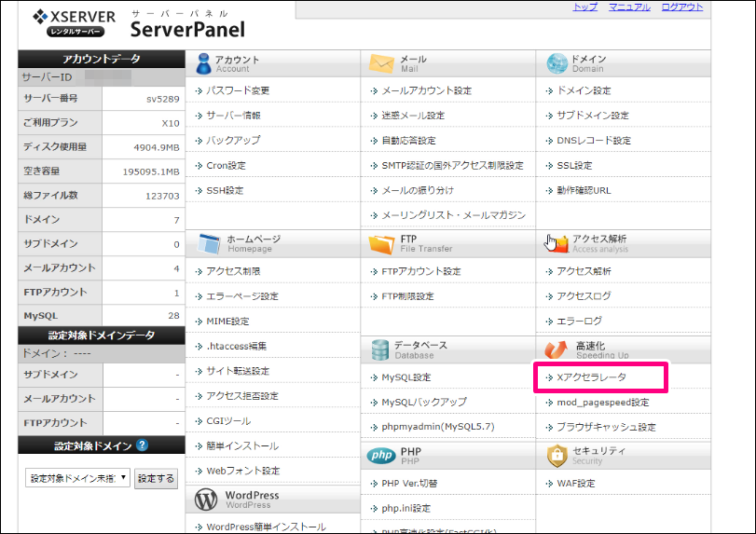Click the WordPress logo icon
The height and width of the screenshot is (534, 756).
click(206, 500)
